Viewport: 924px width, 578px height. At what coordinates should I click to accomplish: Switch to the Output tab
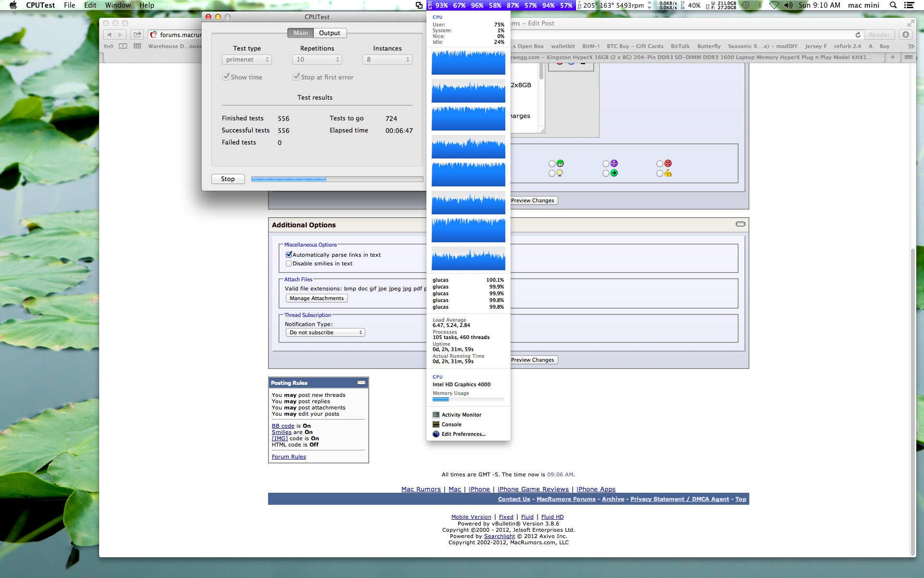[x=330, y=33]
